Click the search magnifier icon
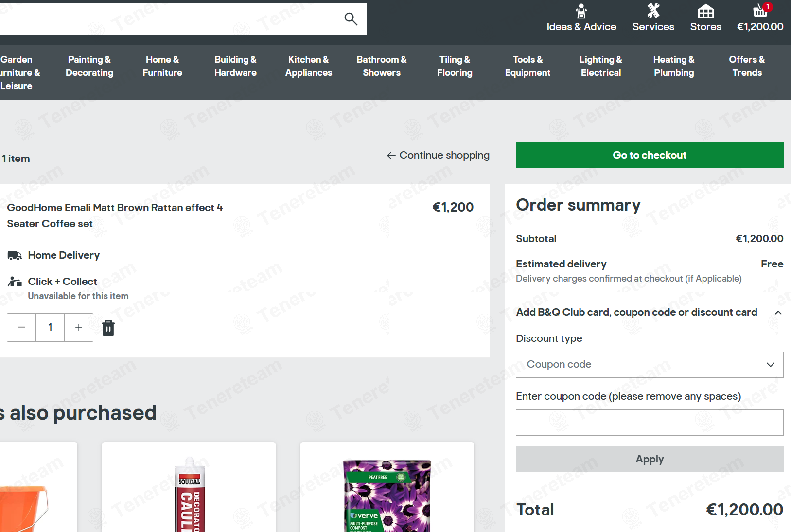Image resolution: width=791 pixels, height=532 pixels. [x=351, y=19]
